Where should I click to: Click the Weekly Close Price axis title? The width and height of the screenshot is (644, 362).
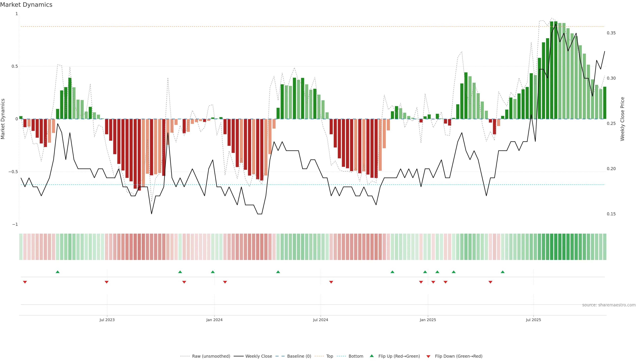click(622, 119)
